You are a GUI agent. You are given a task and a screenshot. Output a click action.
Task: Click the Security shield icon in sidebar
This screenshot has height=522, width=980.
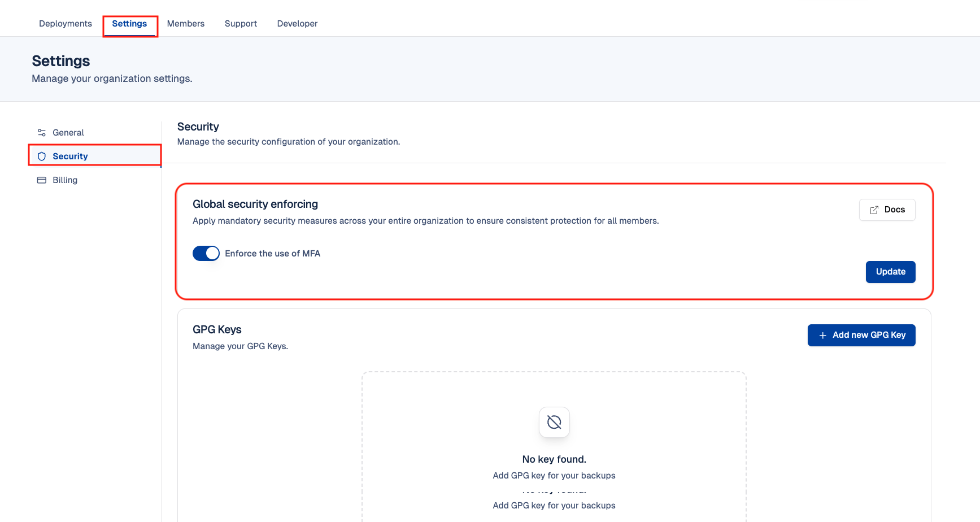point(41,156)
